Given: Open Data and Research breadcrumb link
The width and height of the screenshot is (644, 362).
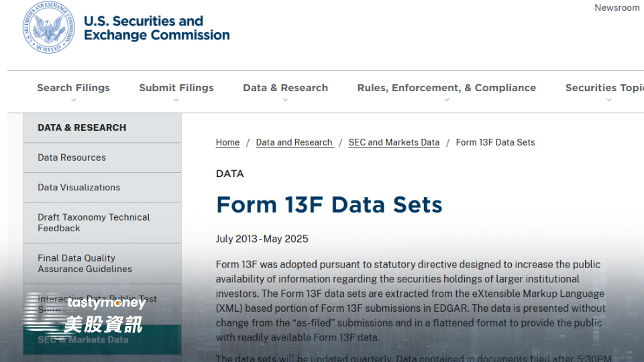Looking at the screenshot, I should (x=294, y=142).
